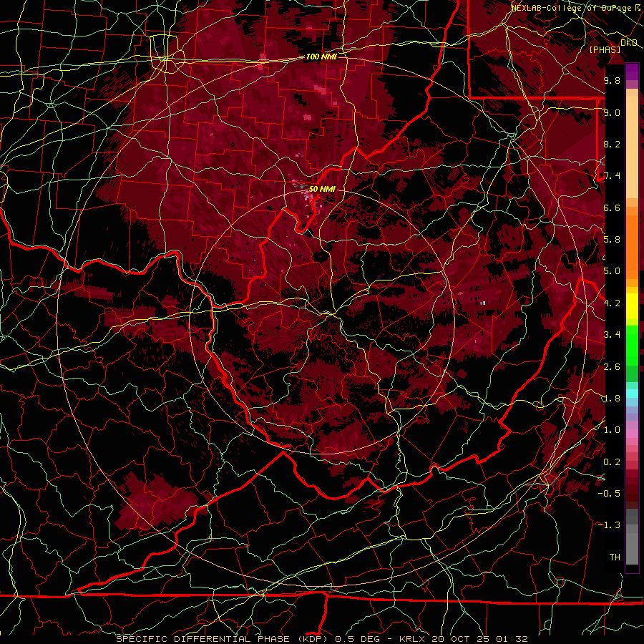
Task: Click the 9.8 scale value
Action: click(612, 80)
